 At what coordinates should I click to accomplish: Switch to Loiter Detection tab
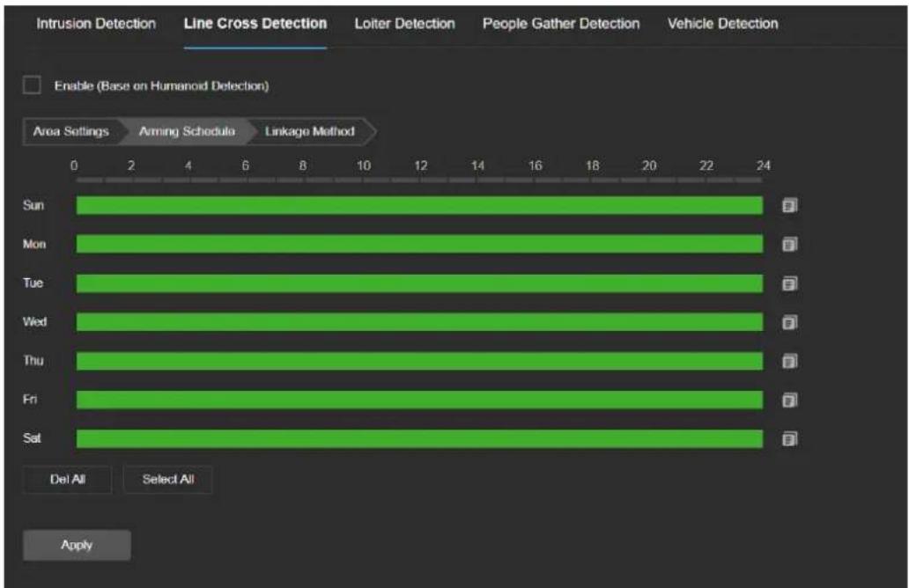[404, 24]
